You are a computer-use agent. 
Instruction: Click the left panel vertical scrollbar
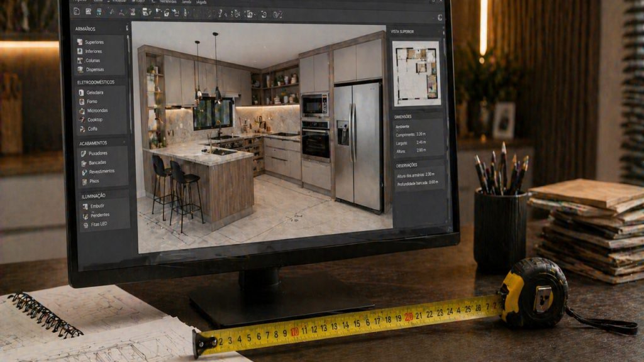click(128, 123)
